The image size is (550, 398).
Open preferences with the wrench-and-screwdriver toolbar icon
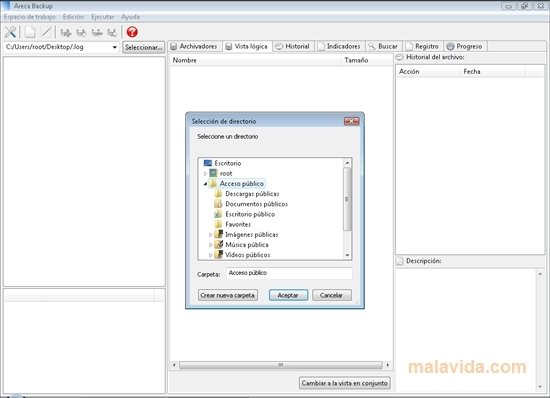click(10, 32)
